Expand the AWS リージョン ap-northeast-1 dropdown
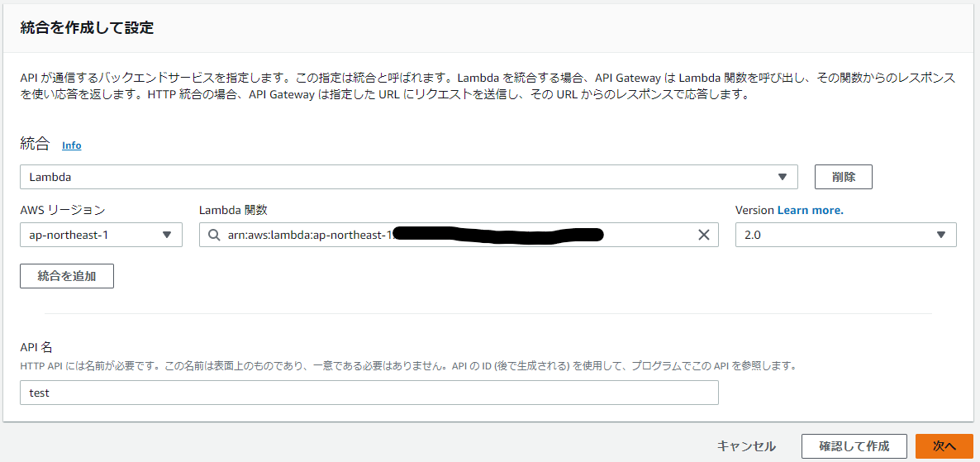 point(102,235)
